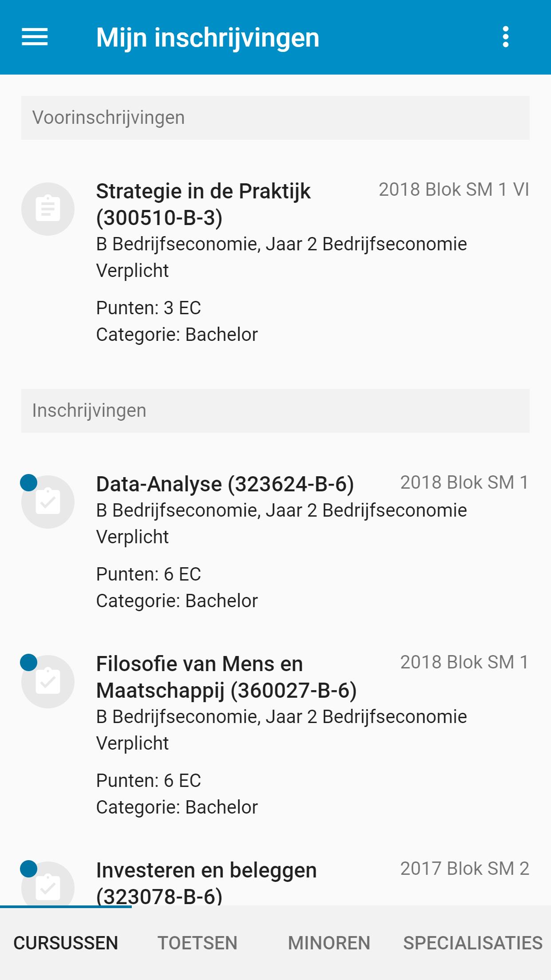
Task: Tap the Voorinschrijvingen section header
Action: coord(275,118)
